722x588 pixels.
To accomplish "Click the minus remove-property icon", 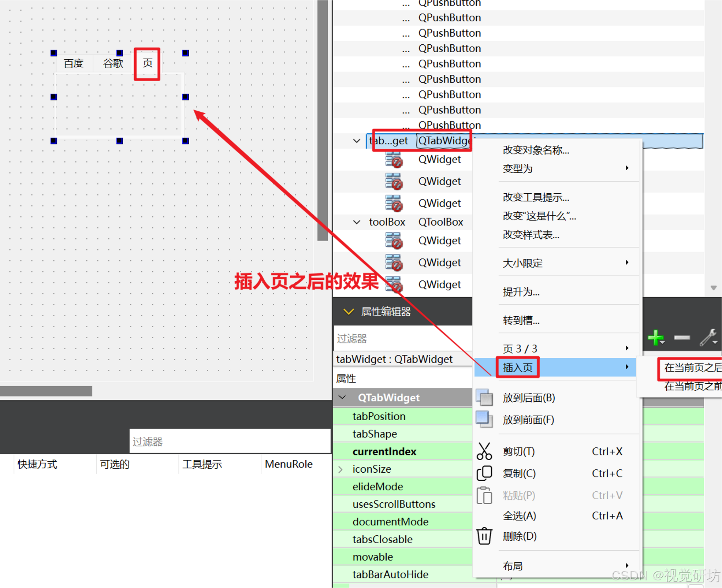I will (x=682, y=337).
